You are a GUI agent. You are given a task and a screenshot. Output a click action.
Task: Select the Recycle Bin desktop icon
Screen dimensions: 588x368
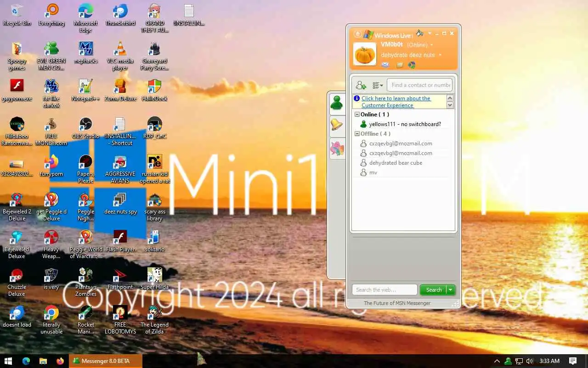click(17, 15)
